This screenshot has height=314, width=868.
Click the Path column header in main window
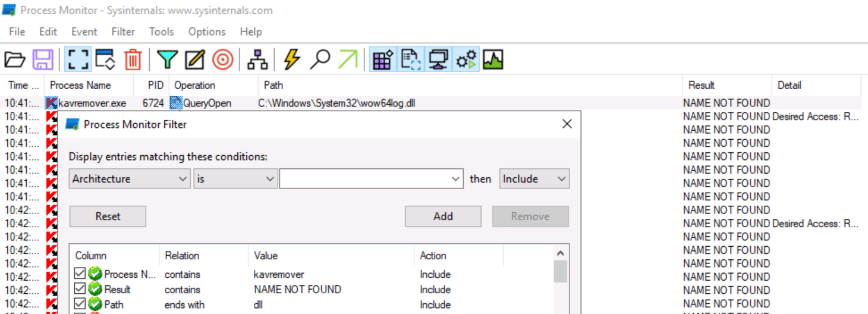470,85
